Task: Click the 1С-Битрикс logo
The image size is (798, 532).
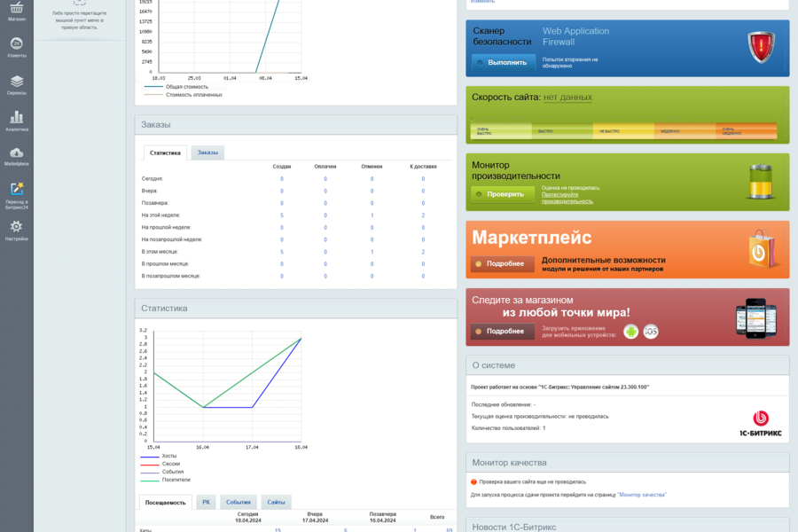Action: pos(761,424)
